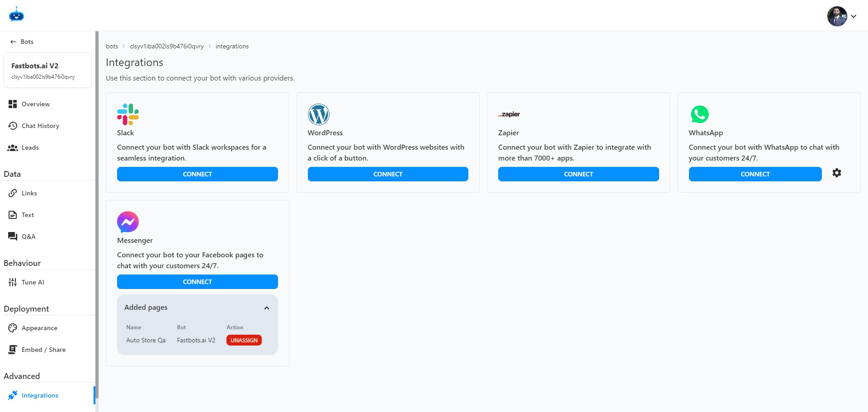Viewport: 868px width, 412px height.
Task: Click the Zapier card title
Action: pos(509,133)
